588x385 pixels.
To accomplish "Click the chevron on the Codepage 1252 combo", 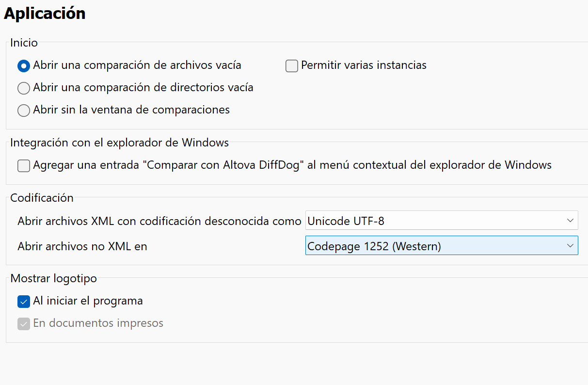I will tap(571, 245).
